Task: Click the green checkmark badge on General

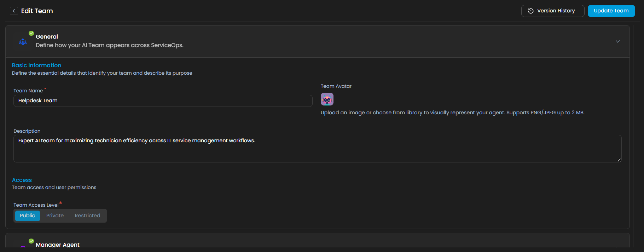Action: [31, 33]
